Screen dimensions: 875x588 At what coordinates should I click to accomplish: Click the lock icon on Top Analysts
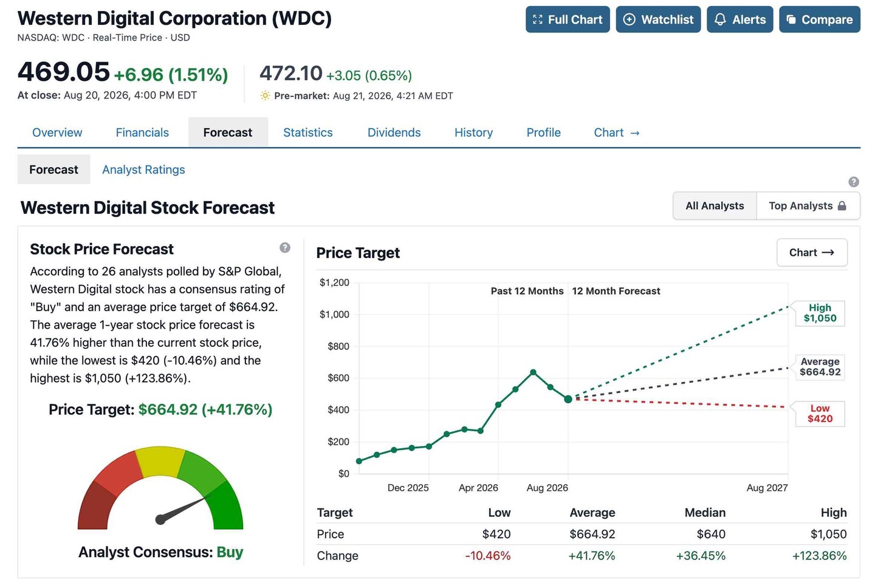(x=842, y=205)
